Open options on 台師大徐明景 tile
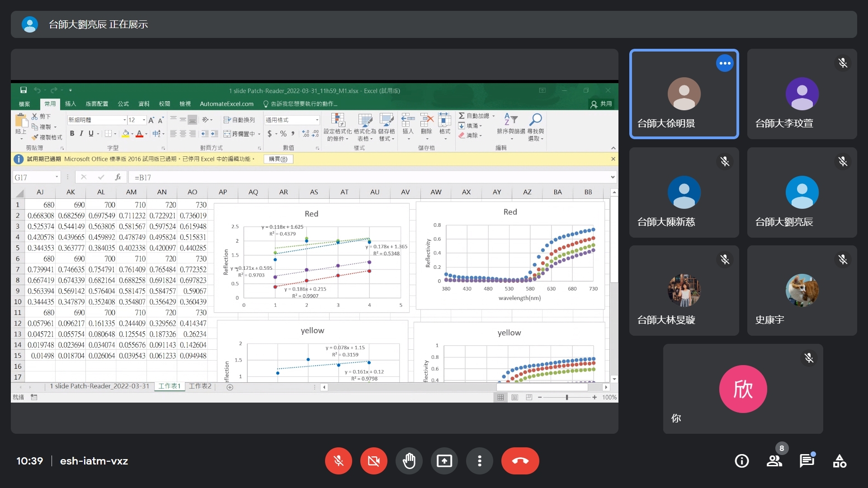 click(x=725, y=63)
